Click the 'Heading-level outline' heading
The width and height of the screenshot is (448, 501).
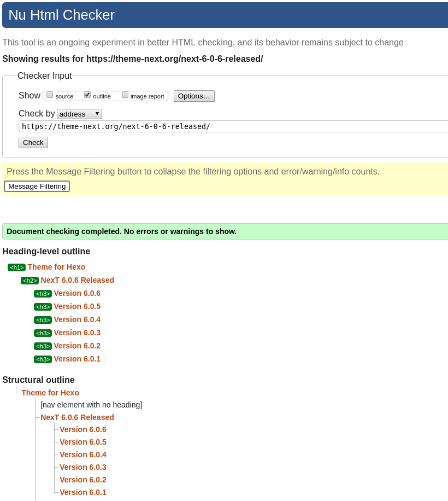point(46,252)
